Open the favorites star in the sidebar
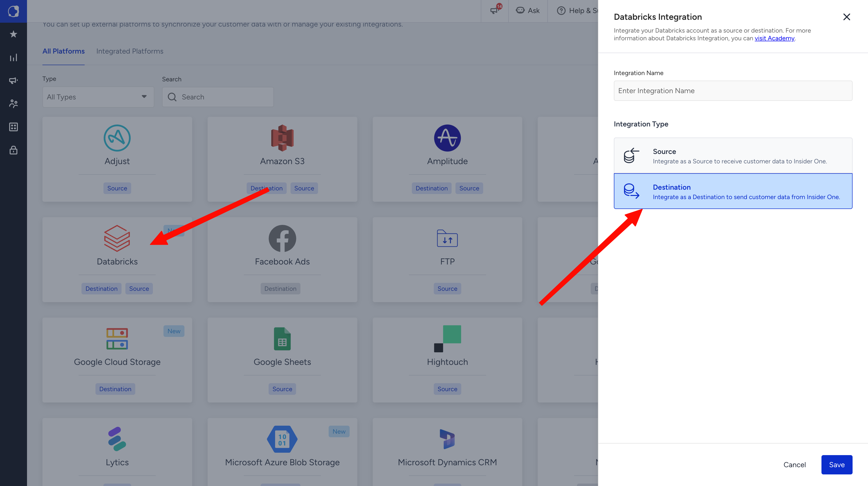Screen dimensions: 868x486 click(14, 34)
